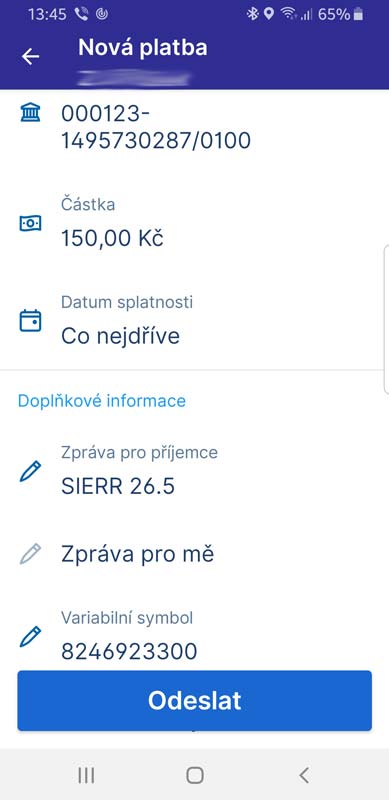Tap the bank building icon
This screenshot has width=389, height=800.
[30, 112]
